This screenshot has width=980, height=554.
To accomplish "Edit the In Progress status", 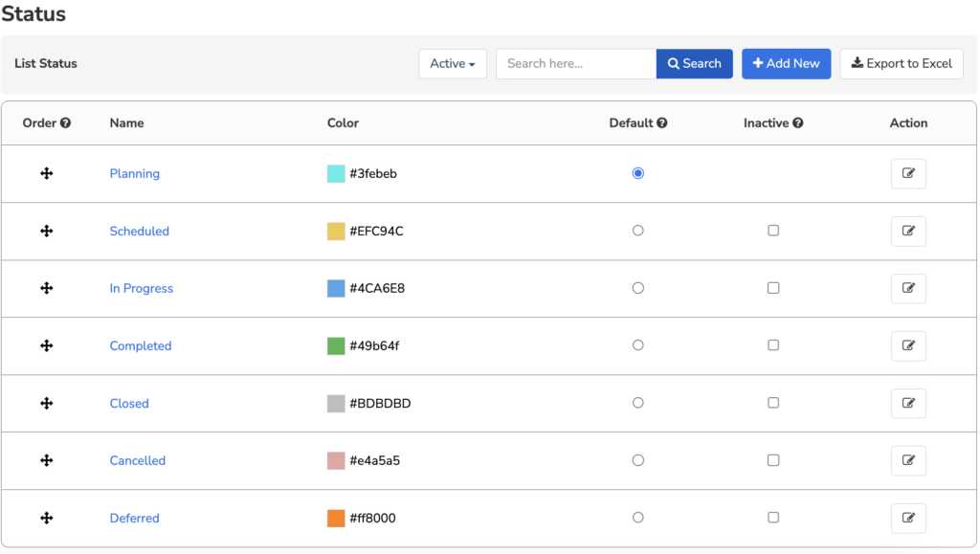I will 908,288.
